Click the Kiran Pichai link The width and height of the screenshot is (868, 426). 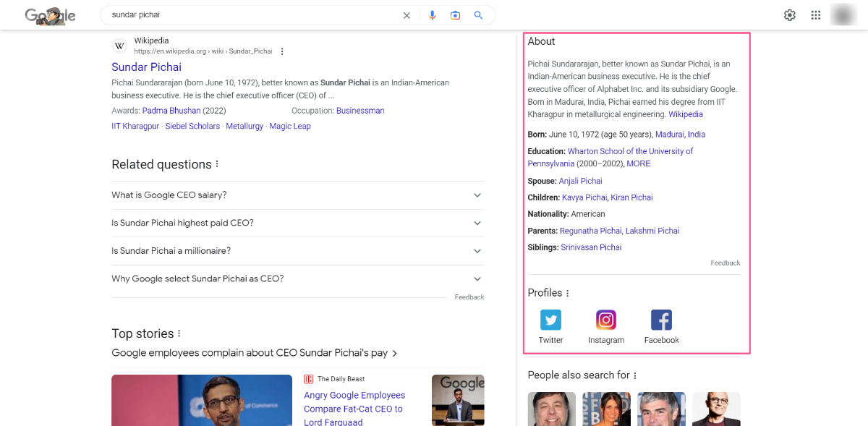point(631,197)
